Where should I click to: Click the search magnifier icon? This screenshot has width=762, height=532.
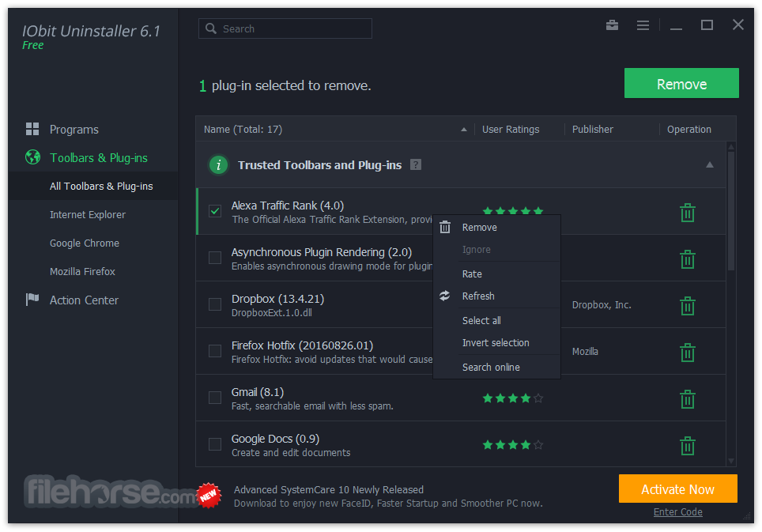(211, 28)
